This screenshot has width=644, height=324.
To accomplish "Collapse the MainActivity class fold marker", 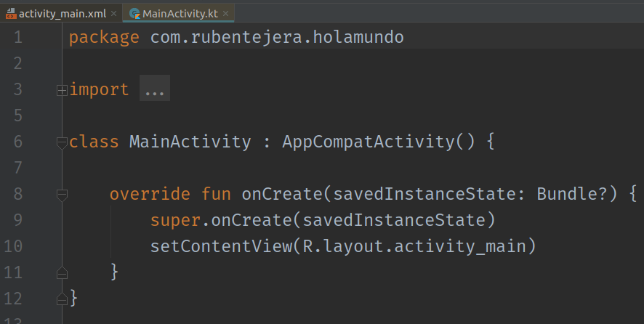I will pyautogui.click(x=62, y=143).
